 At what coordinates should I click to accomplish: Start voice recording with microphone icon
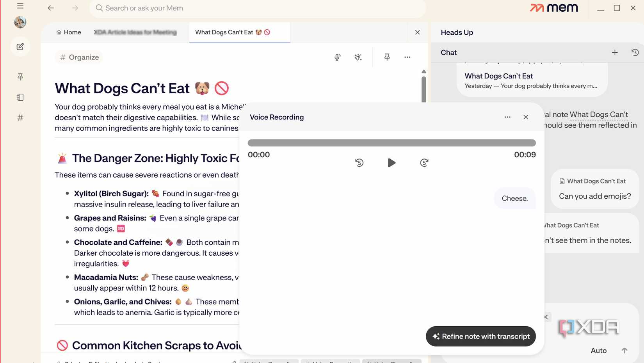pos(338,57)
